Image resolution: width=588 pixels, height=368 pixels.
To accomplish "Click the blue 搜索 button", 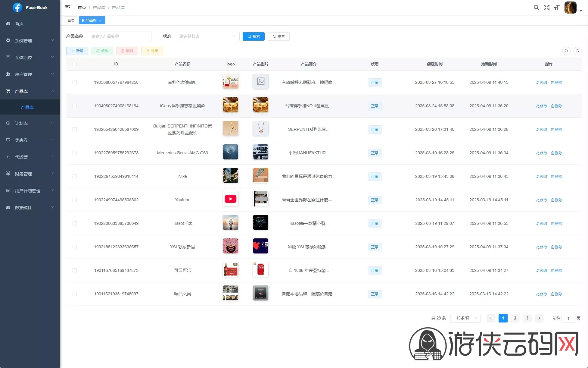I will pos(254,36).
